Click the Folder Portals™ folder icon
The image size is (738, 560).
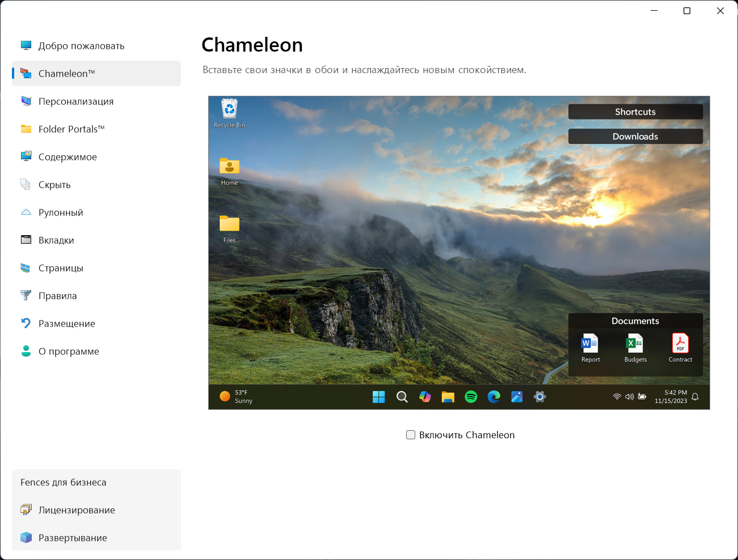[26, 129]
